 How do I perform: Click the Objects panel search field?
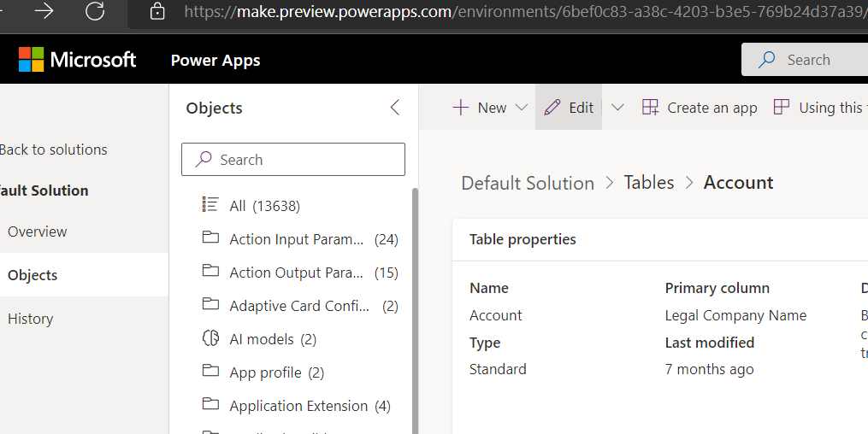[293, 160]
